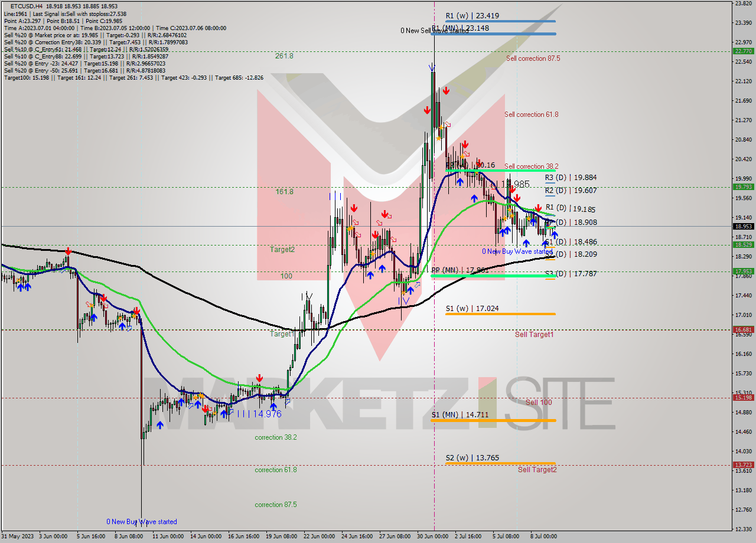Click the red 13.723 price axis tag

click(x=743, y=465)
